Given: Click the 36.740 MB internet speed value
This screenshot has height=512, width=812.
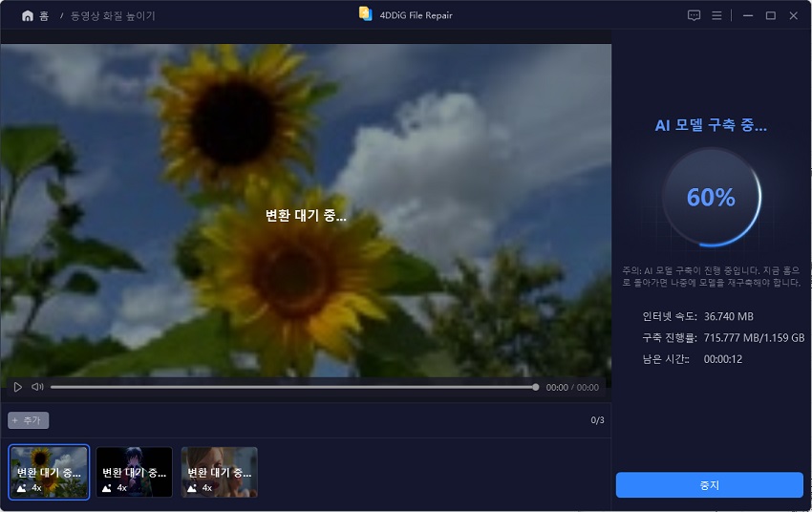Looking at the screenshot, I should tap(729, 316).
